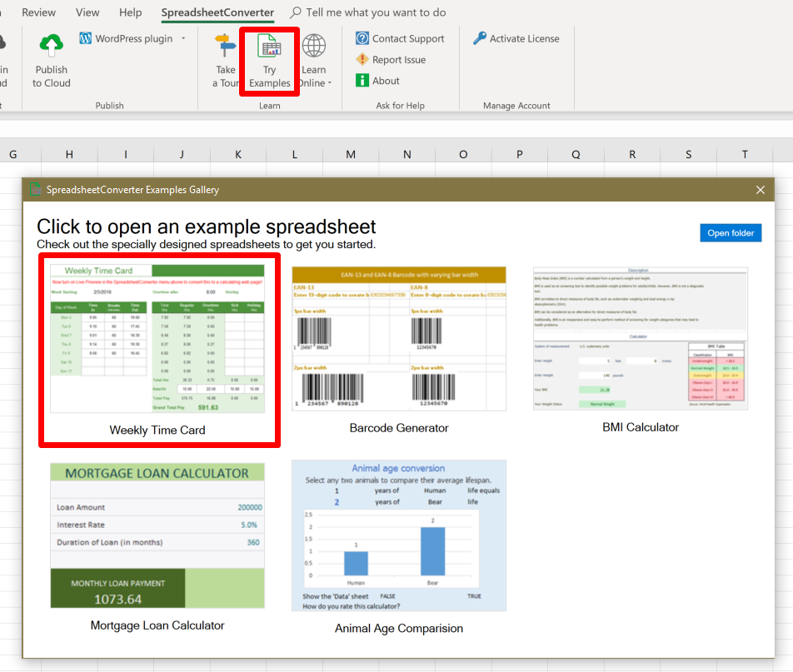This screenshot has height=672, width=793.
Task: Open the BMI Calculator example
Action: click(638, 336)
